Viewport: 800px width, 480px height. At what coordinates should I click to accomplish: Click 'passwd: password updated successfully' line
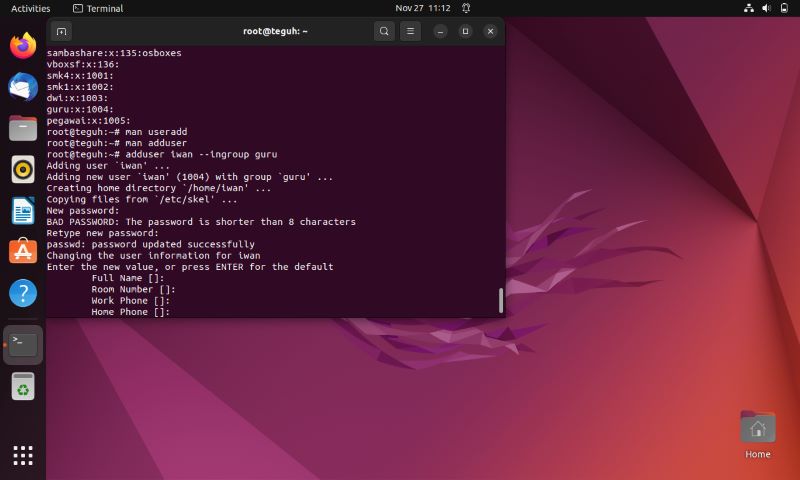[151, 244]
